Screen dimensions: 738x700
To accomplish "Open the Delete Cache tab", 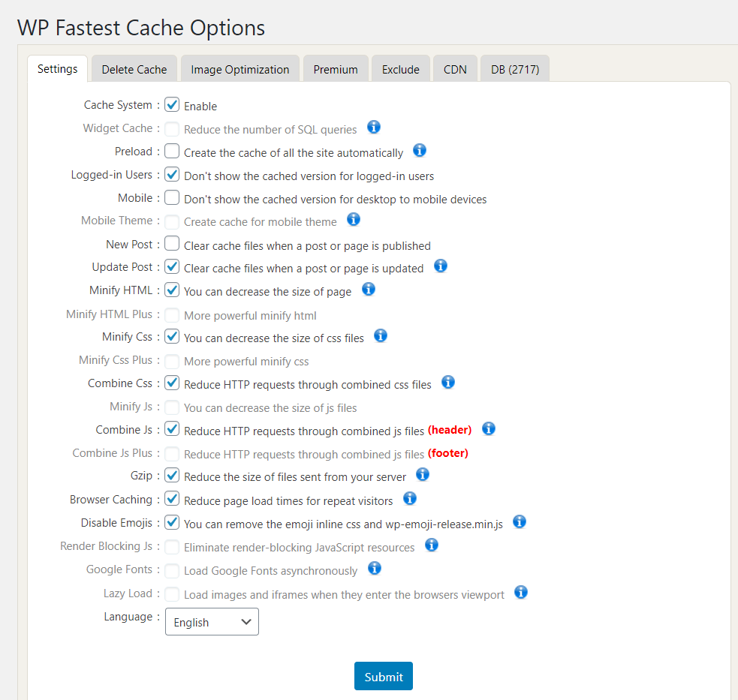I will [x=134, y=69].
